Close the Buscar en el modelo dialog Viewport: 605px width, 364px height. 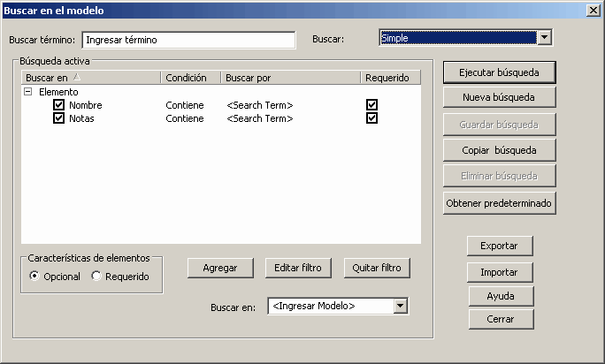tap(593, 11)
